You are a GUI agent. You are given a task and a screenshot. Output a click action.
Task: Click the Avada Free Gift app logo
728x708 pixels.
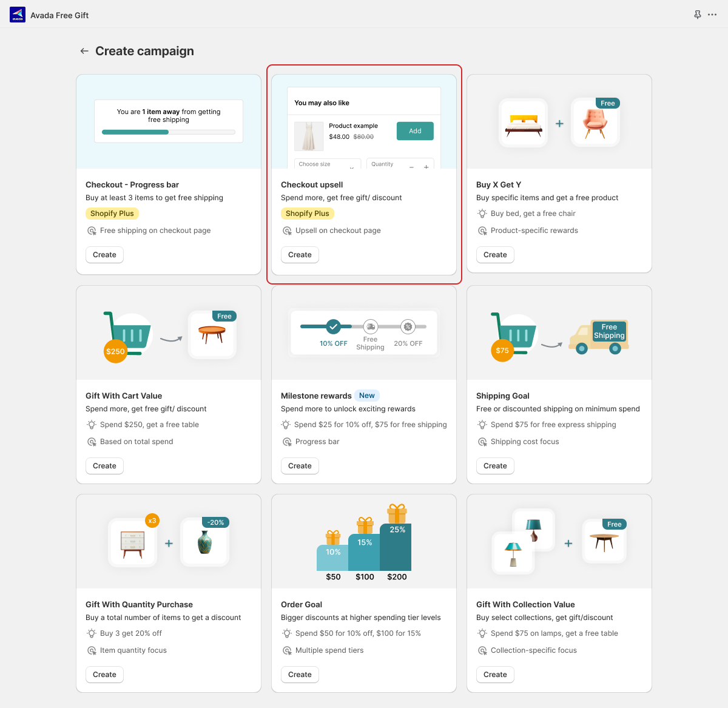[18, 15]
